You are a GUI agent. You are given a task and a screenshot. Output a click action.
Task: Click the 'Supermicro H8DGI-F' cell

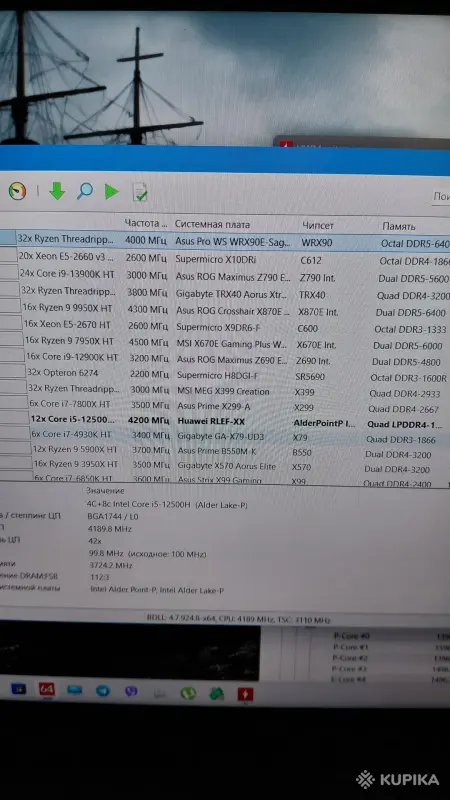click(x=217, y=376)
